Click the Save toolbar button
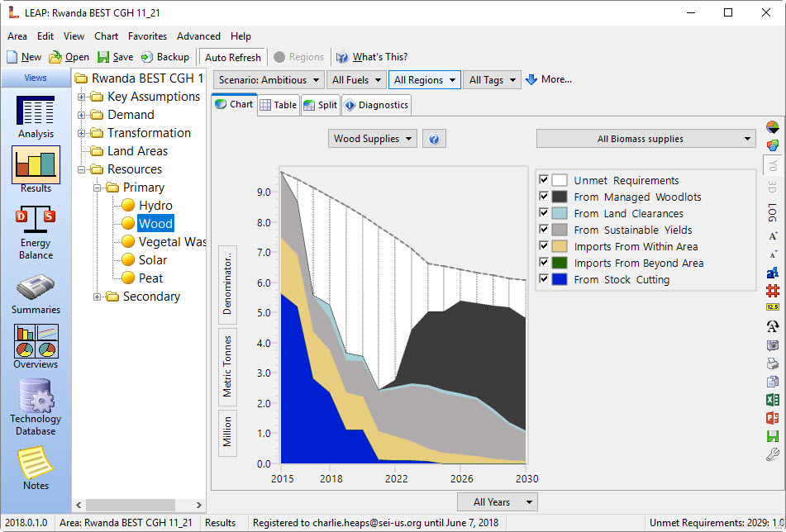 coord(115,57)
